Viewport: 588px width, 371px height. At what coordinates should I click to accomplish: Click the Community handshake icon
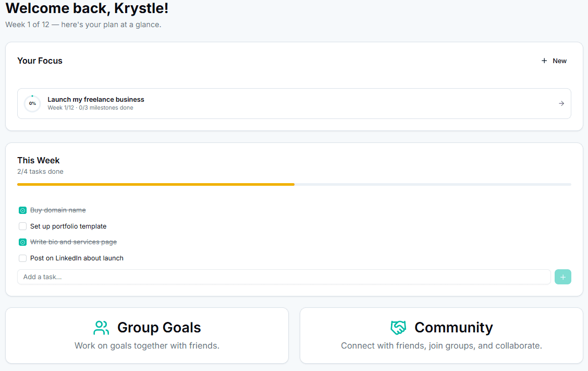point(399,328)
